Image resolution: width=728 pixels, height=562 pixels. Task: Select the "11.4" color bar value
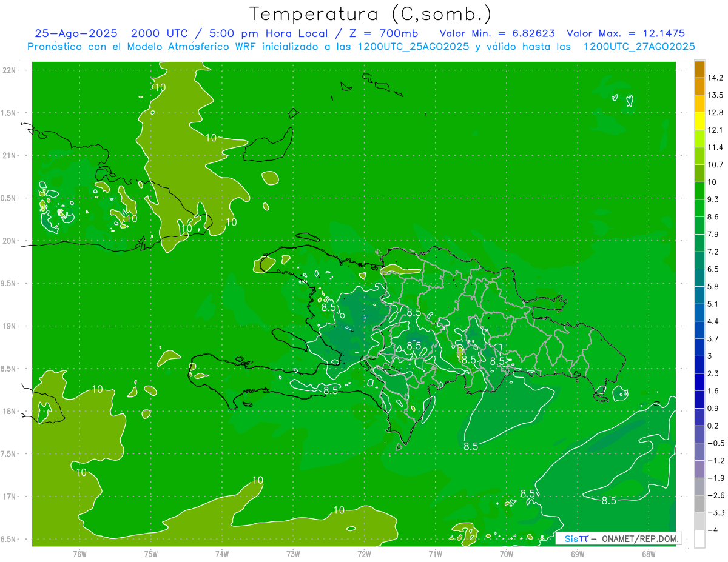(715, 147)
